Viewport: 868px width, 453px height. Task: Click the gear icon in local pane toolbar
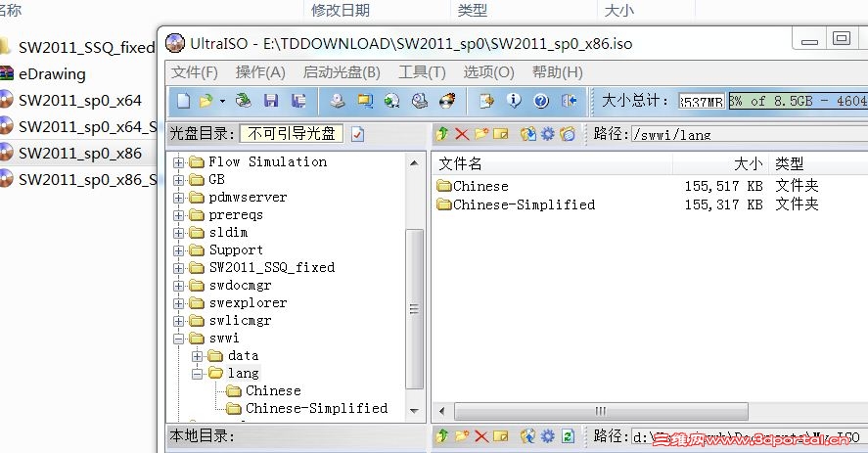pyautogui.click(x=547, y=436)
